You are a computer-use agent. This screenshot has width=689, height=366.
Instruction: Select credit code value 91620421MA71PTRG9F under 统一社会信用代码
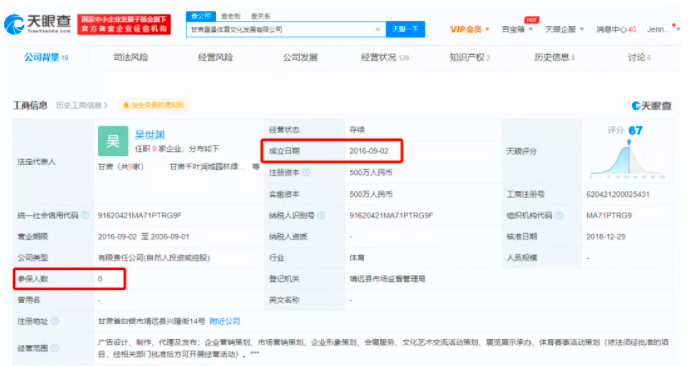[140, 215]
